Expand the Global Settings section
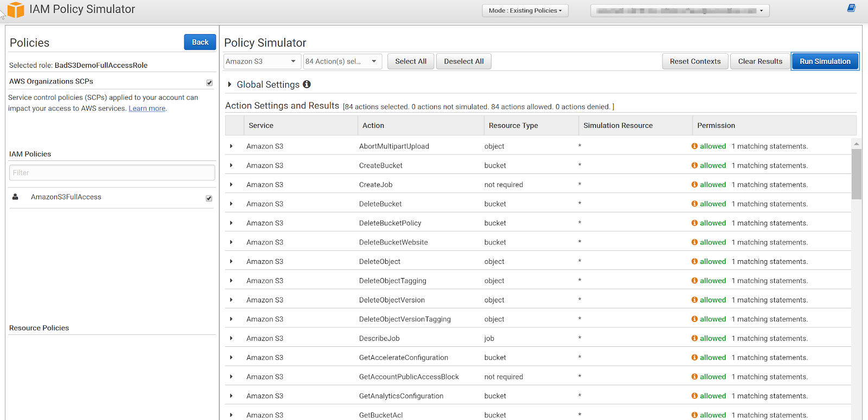Screen dimensions: 868x420 (x=230, y=84)
